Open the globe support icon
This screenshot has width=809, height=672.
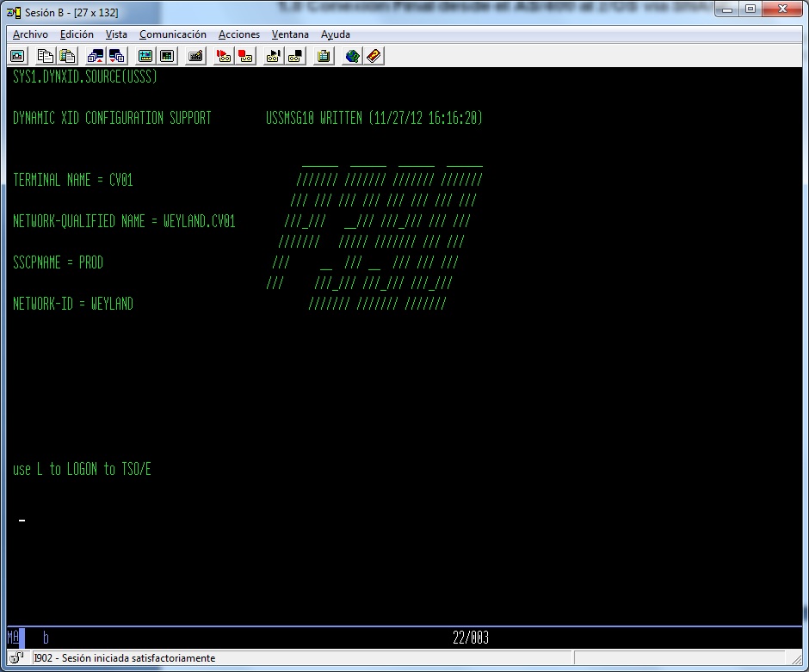coord(352,56)
